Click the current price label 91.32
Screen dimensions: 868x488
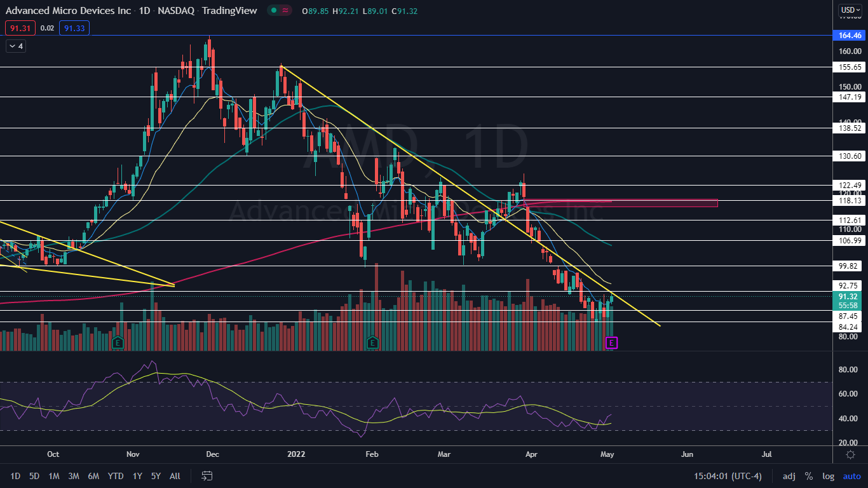click(x=848, y=297)
